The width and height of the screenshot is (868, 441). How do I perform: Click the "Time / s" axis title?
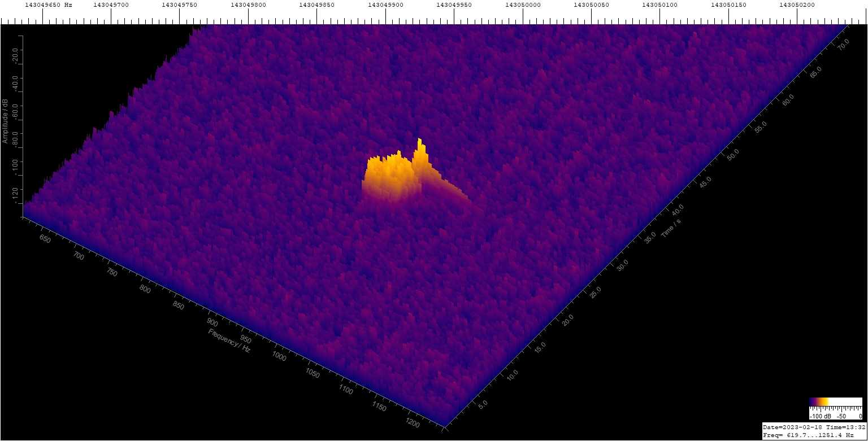click(671, 228)
